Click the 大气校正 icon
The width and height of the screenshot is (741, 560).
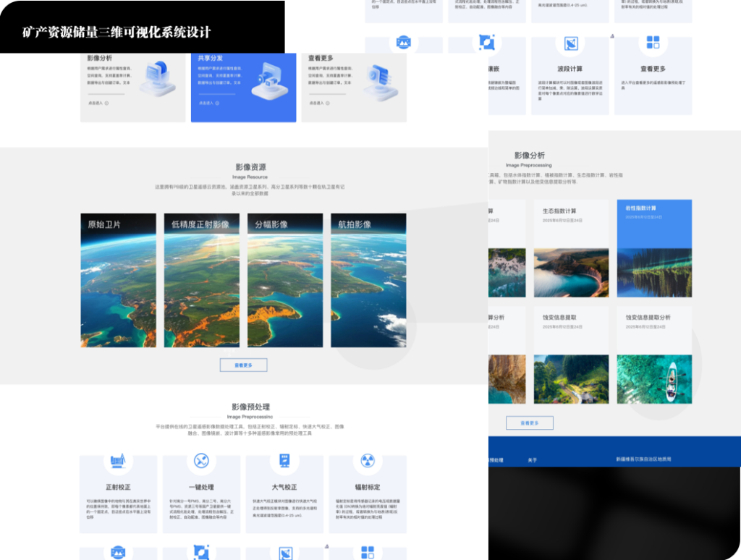[284, 460]
